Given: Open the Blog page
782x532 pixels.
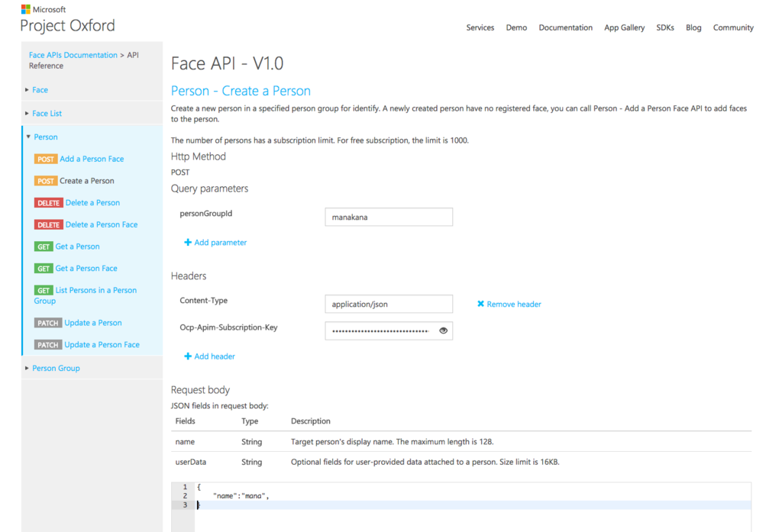Looking at the screenshot, I should (693, 27).
